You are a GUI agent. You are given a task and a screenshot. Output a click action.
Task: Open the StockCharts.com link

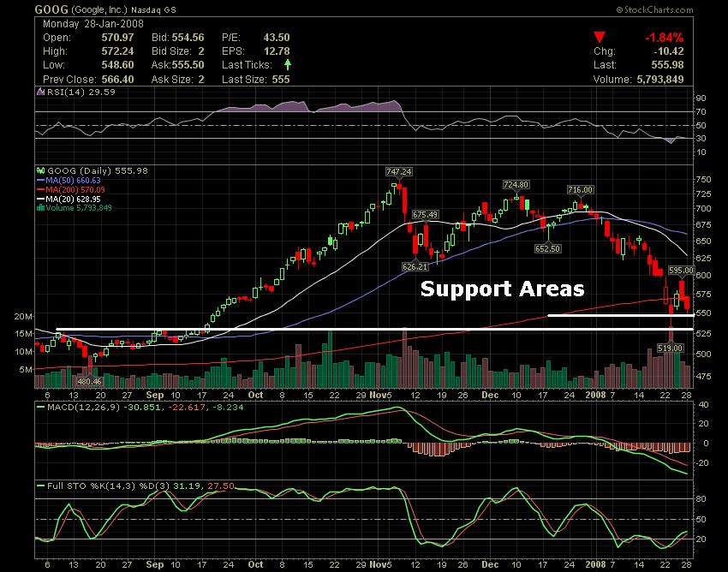click(x=654, y=9)
